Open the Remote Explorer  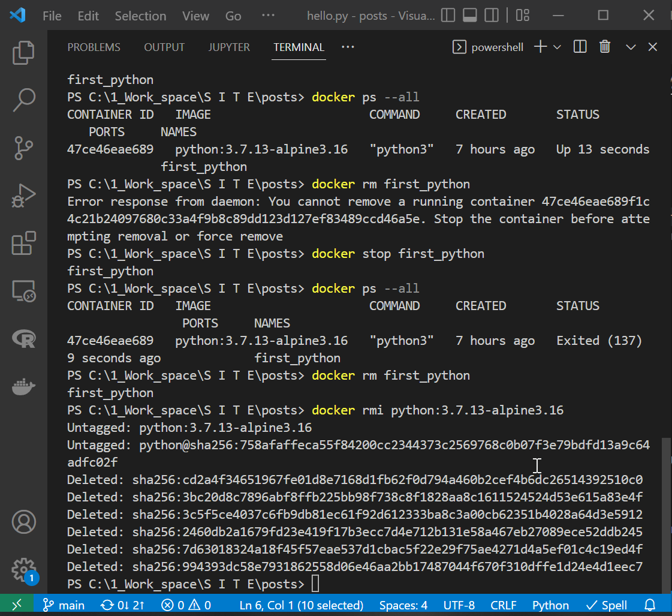coord(23,291)
